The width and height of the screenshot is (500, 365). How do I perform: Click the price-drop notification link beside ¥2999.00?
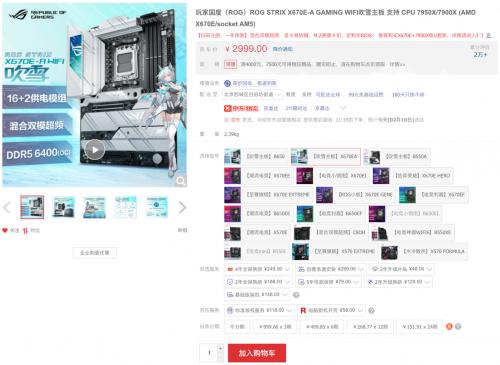(x=283, y=49)
